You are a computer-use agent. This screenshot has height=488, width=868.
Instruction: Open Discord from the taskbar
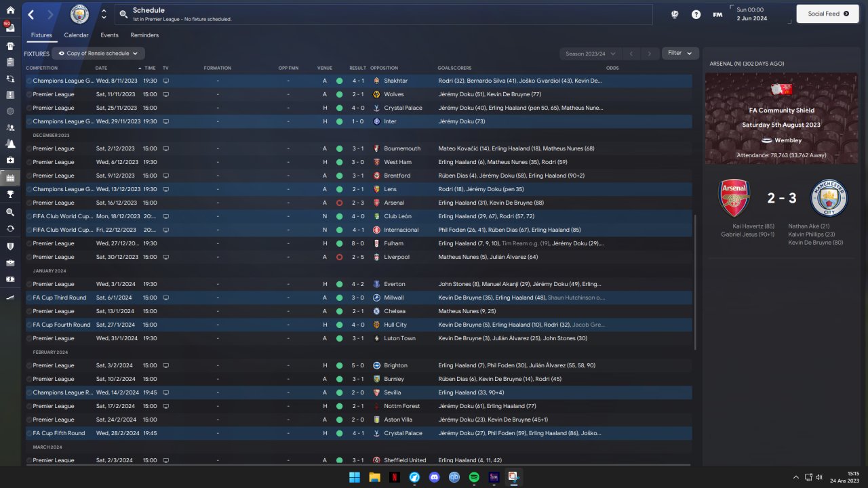434,477
